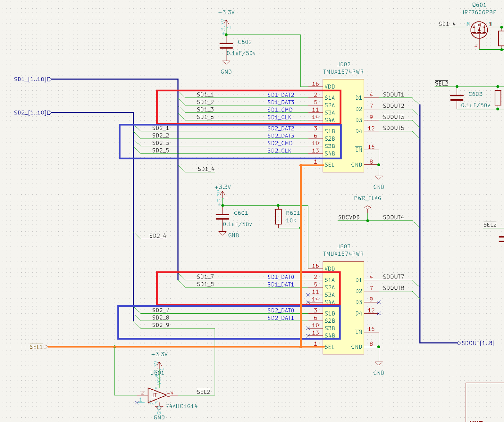Screen dimensions: 504x422
Task: Click the SD2_9 bus entry label
Action: (161, 325)
